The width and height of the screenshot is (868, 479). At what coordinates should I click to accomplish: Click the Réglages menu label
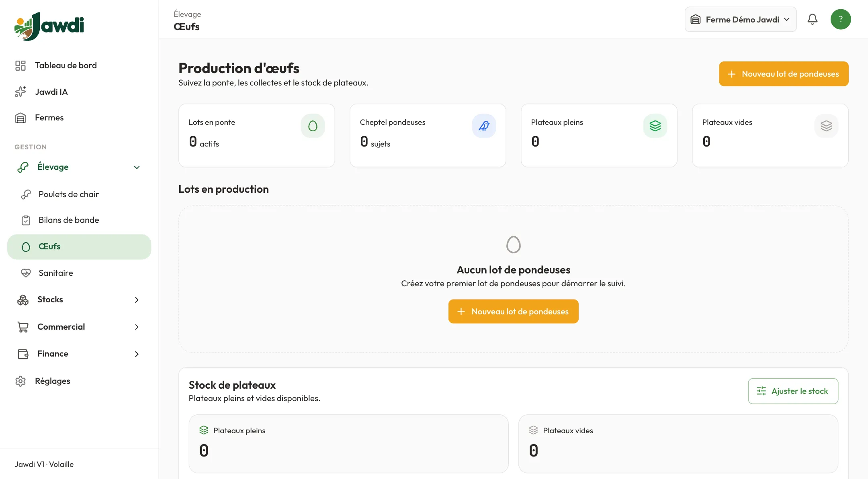tap(53, 381)
